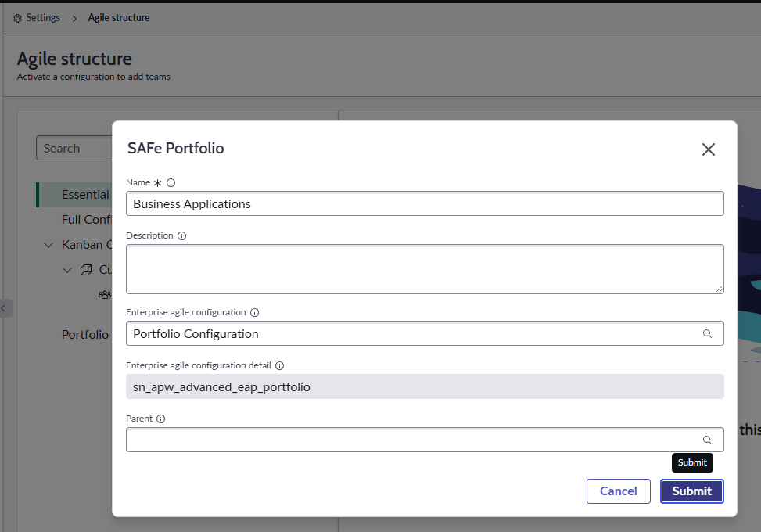Click info icon beside configuration detail label
The height and width of the screenshot is (532, 761).
coord(280,366)
